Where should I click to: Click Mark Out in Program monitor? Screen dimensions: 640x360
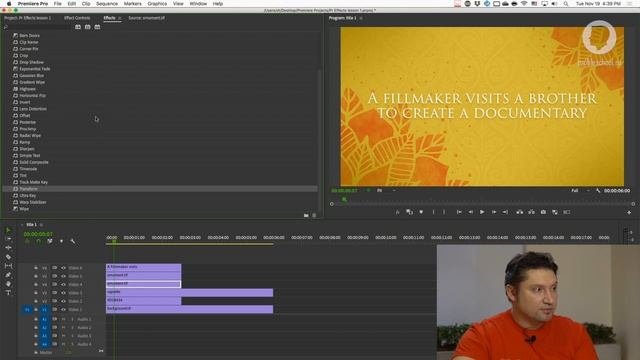(444, 212)
